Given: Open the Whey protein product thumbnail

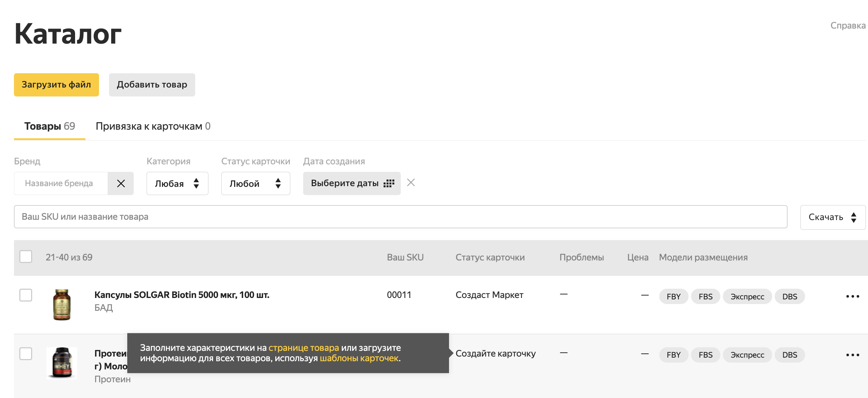Looking at the screenshot, I should pyautogui.click(x=62, y=363).
